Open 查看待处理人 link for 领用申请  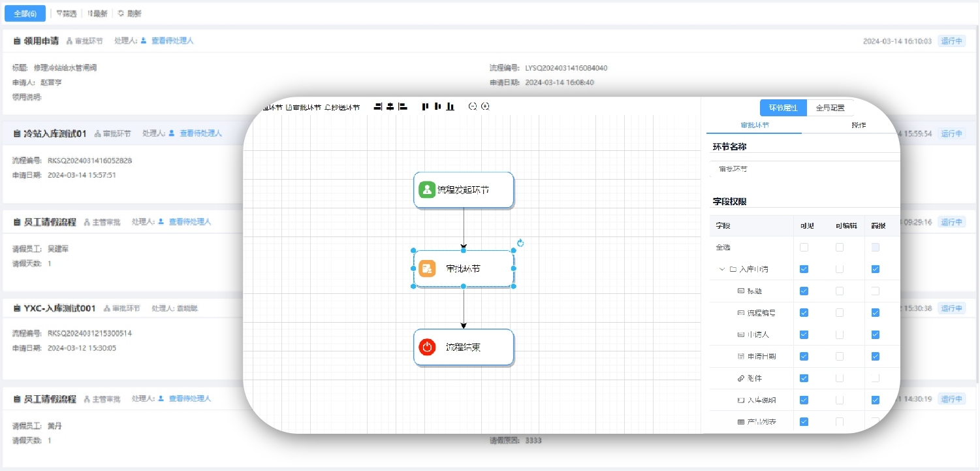(172, 41)
